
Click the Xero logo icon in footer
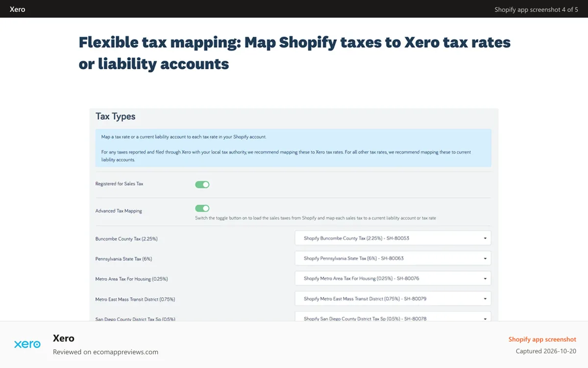[x=27, y=344]
